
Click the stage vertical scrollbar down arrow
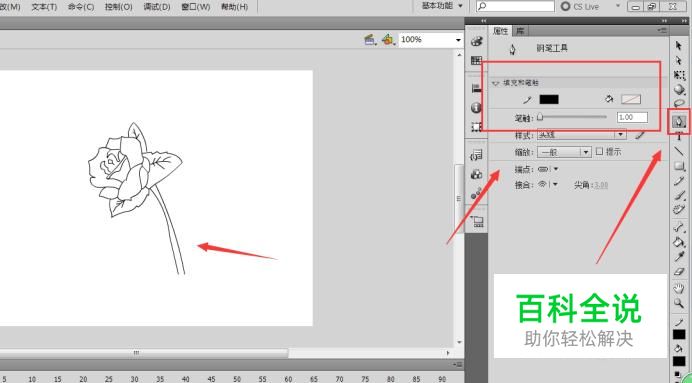(459, 342)
